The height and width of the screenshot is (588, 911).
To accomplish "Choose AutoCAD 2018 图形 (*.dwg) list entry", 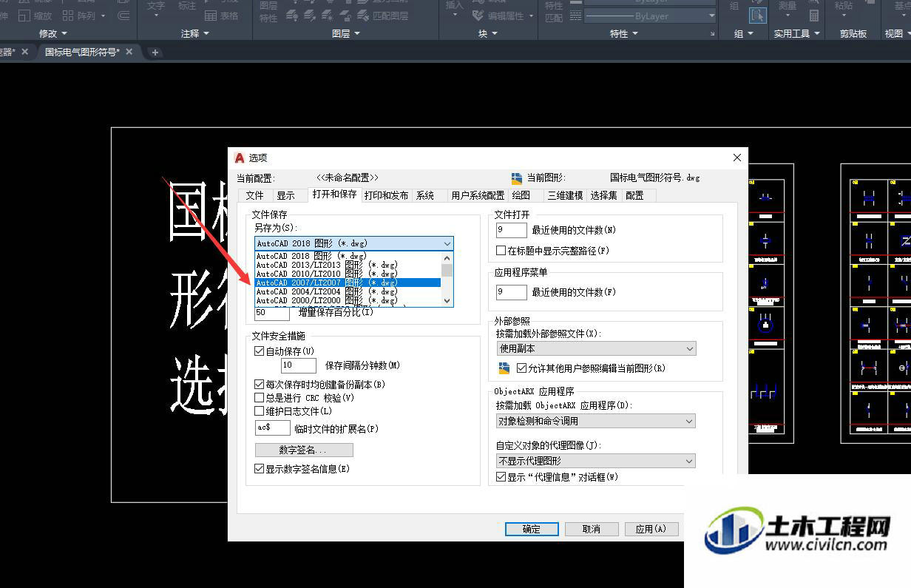I will 348,256.
